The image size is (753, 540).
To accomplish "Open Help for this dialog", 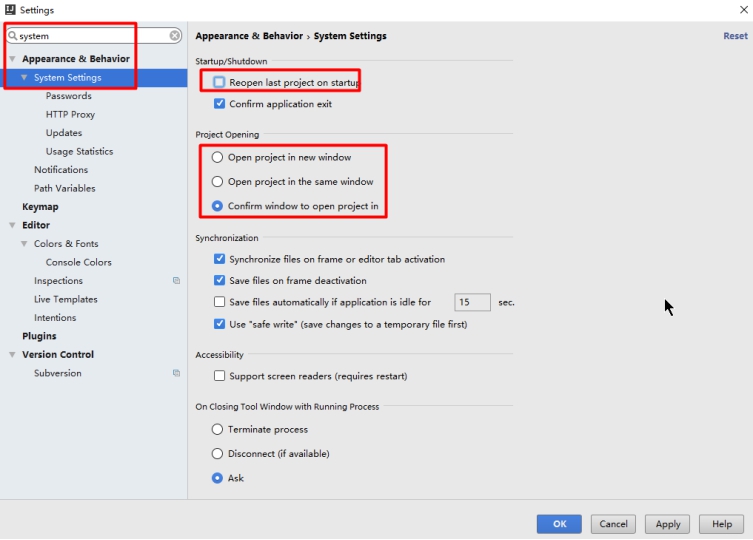I will pyautogui.click(x=721, y=524).
